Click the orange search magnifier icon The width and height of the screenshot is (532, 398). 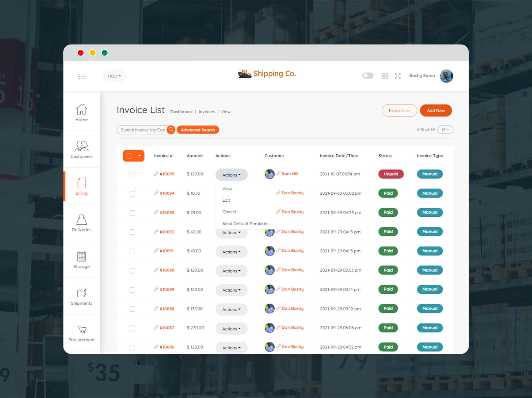tap(171, 130)
